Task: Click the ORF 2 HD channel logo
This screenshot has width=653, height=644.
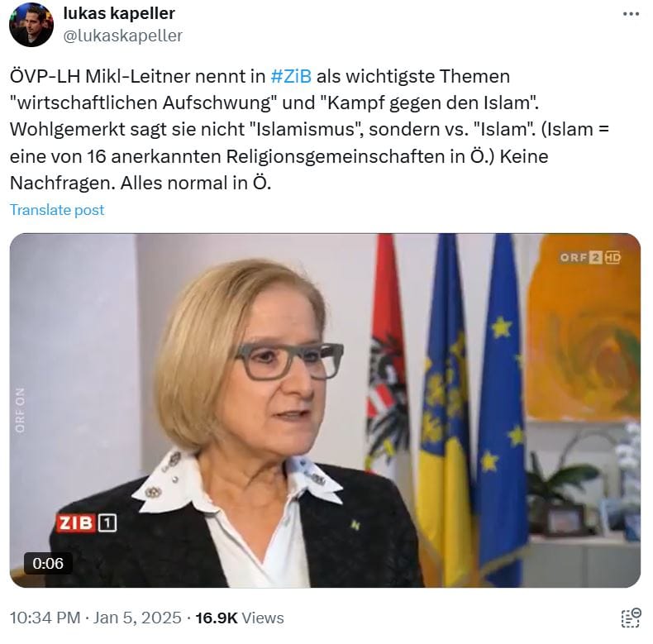Action: tap(589, 257)
